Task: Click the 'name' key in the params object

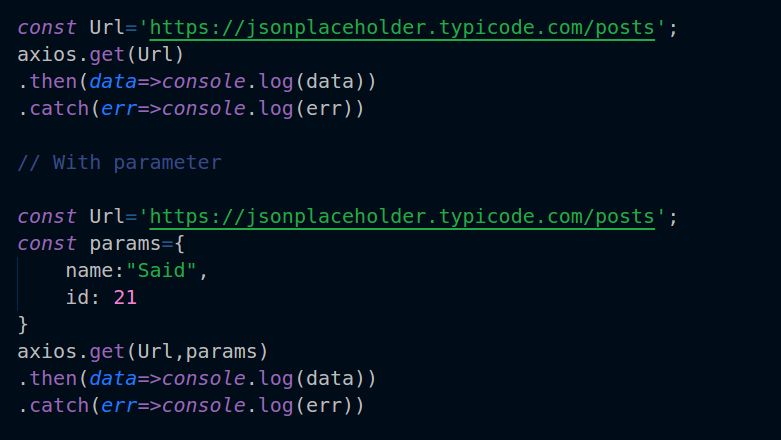Action: 89,271
